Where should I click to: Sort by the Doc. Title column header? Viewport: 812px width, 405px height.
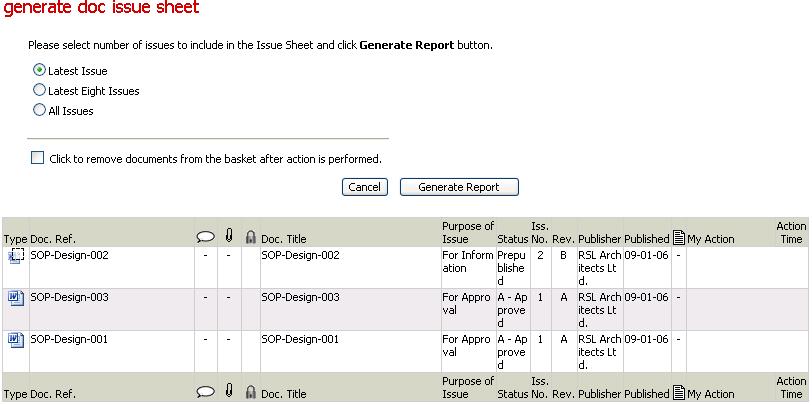coord(284,239)
